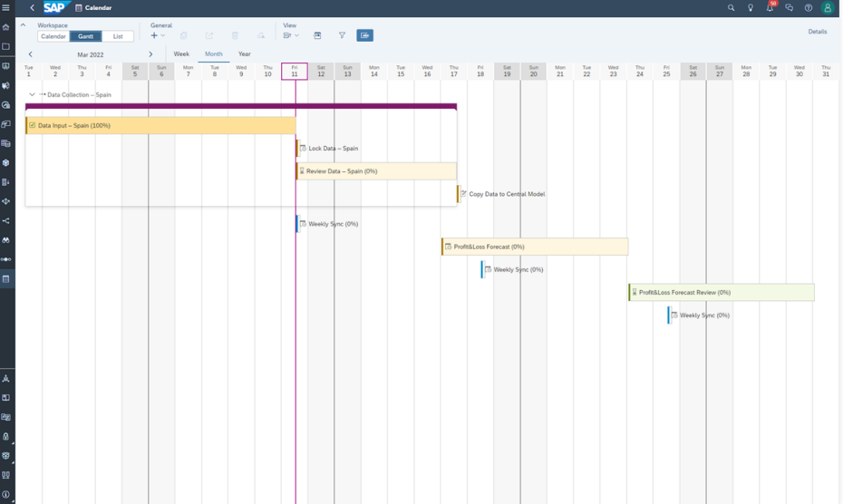Viewport: 843px width, 504px height.
Task: Select the Weekly Sync starting Friday 25
Action: pos(700,315)
